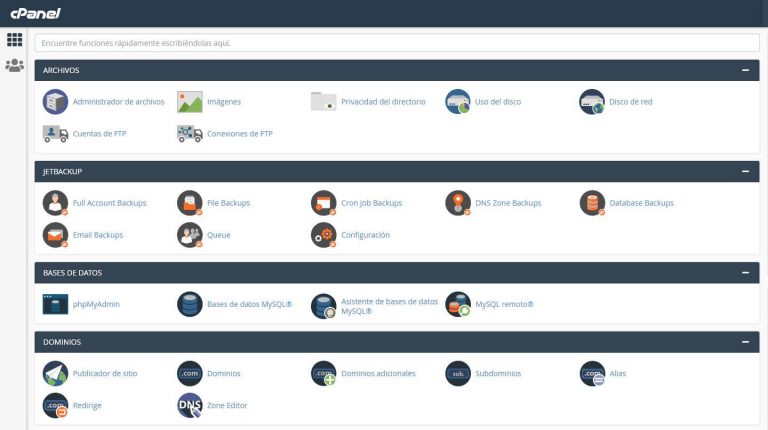Image resolution: width=768 pixels, height=430 pixels.
Task: Open the Dominios .com icon
Action: 190,374
